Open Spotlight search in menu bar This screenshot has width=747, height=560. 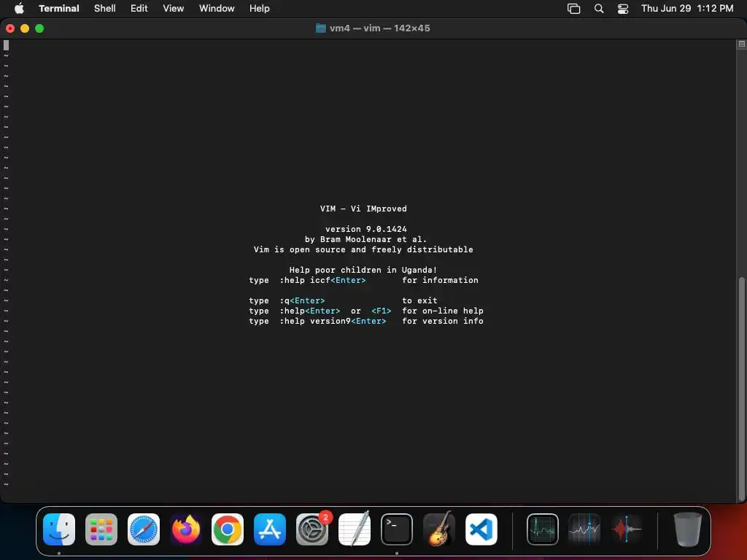pyautogui.click(x=599, y=9)
